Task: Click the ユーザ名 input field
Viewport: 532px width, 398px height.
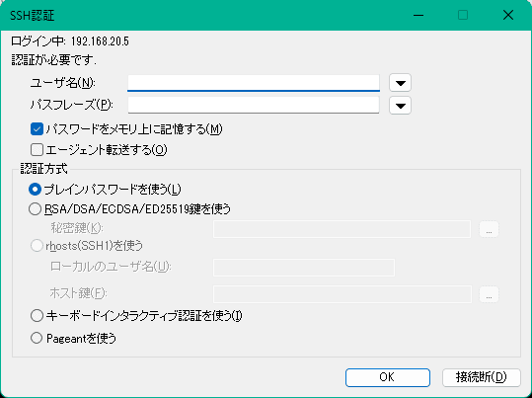Action: (254, 83)
